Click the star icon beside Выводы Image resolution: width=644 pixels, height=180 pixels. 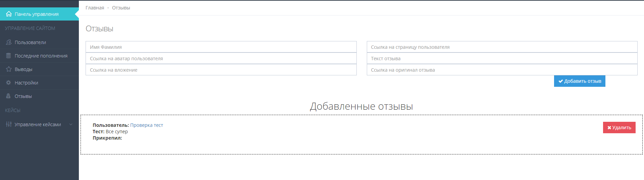pyautogui.click(x=9, y=69)
